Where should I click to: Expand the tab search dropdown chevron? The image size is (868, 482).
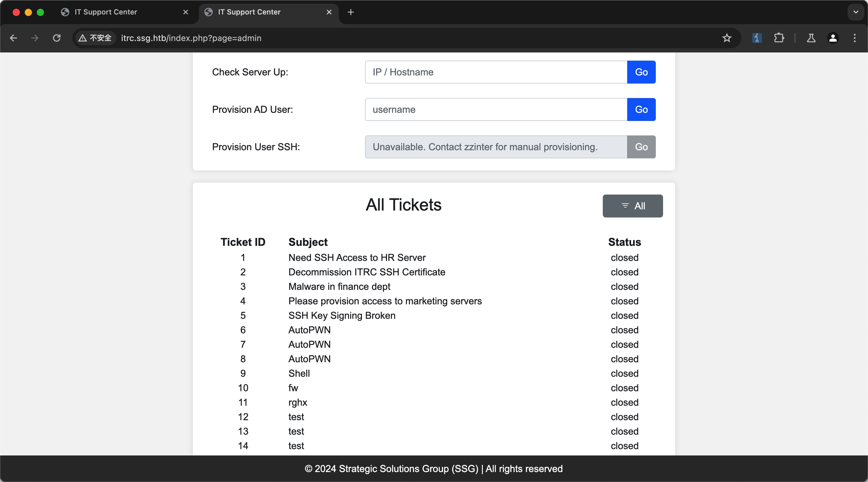(x=856, y=12)
